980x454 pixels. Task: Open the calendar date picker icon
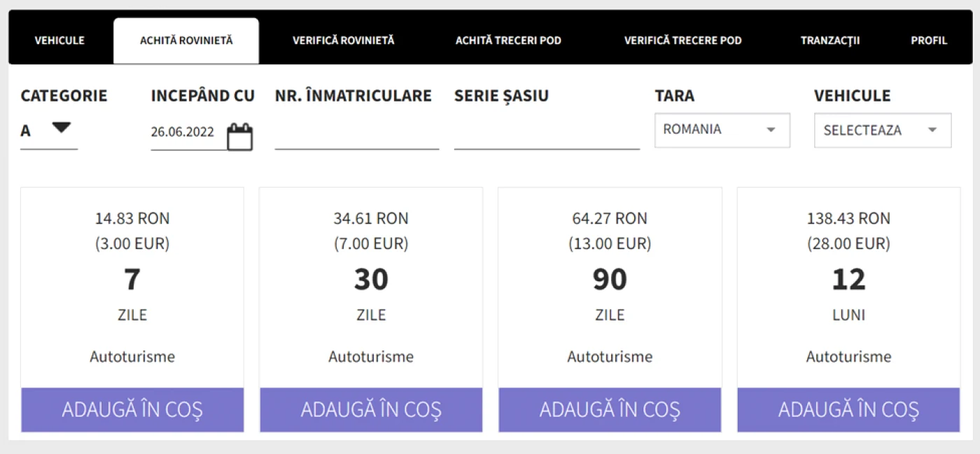click(x=240, y=136)
